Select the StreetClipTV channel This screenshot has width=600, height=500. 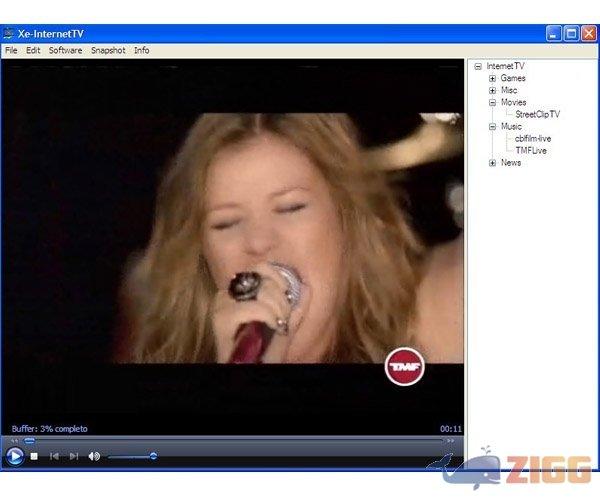tap(537, 114)
